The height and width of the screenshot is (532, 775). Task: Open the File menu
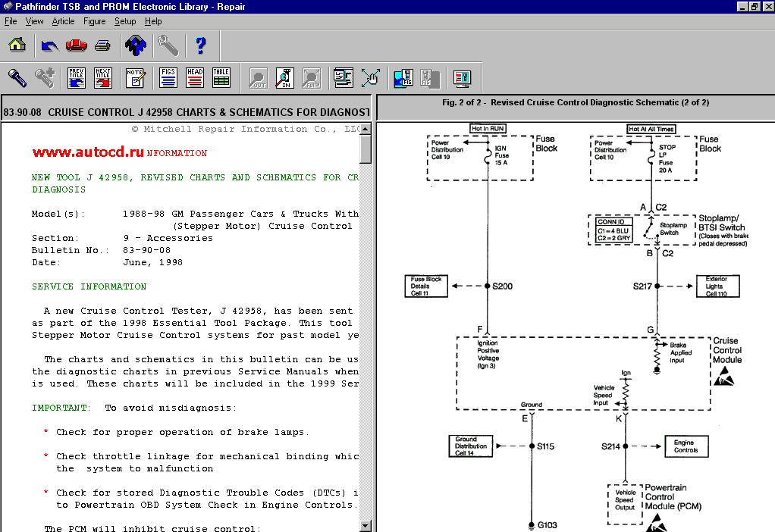point(11,21)
